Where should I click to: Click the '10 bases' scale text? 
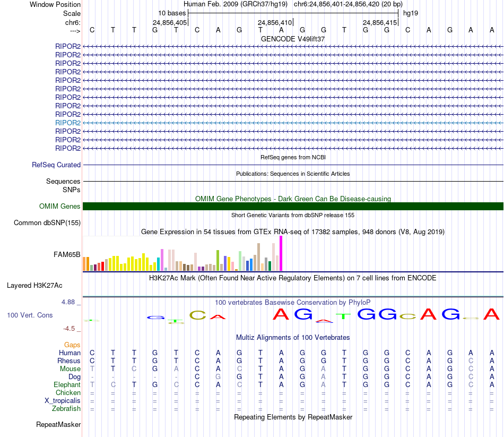coord(172,13)
